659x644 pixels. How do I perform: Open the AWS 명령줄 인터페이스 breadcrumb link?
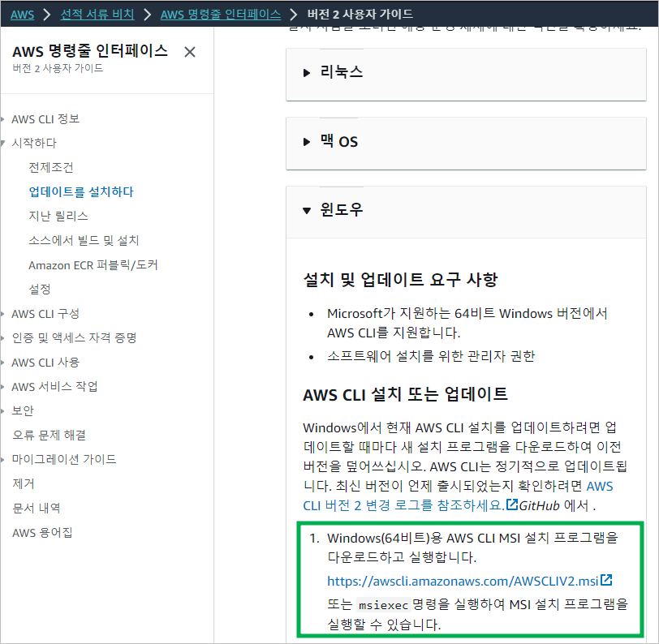click(x=221, y=15)
